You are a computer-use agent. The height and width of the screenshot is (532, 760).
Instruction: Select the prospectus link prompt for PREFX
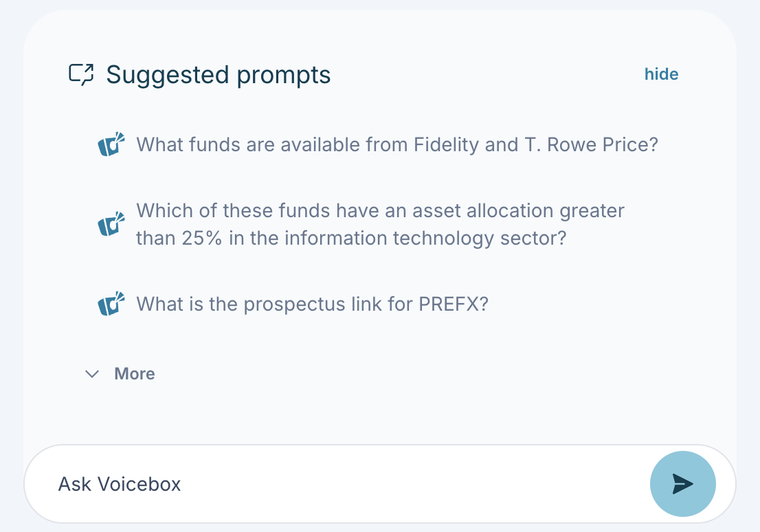pos(312,303)
